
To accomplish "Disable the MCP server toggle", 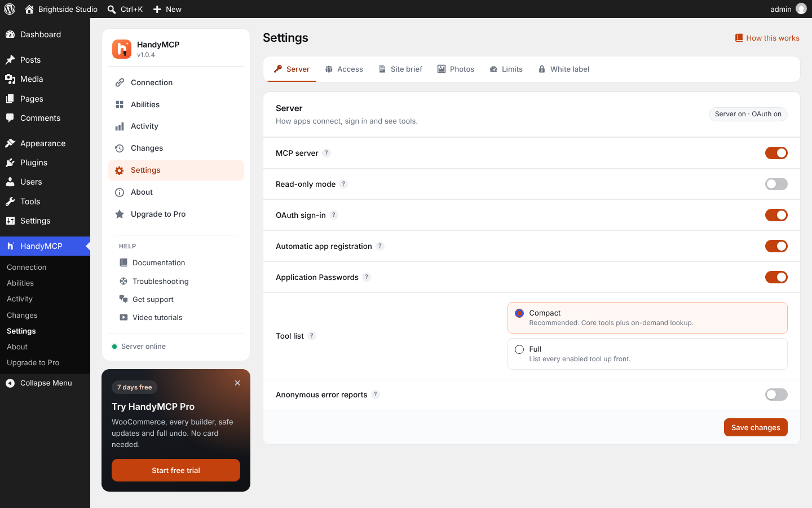I will pos(776,153).
